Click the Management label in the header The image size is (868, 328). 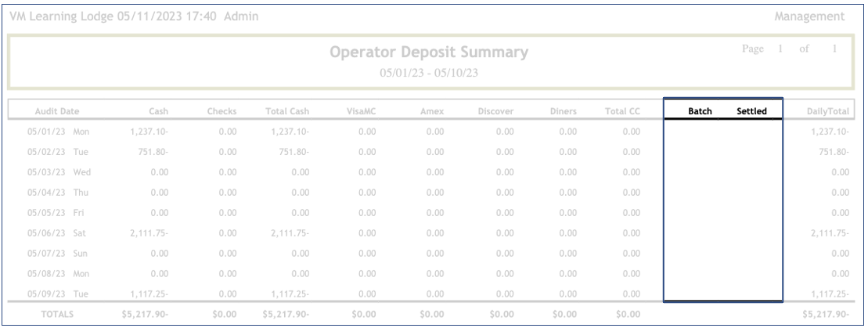coord(809,16)
